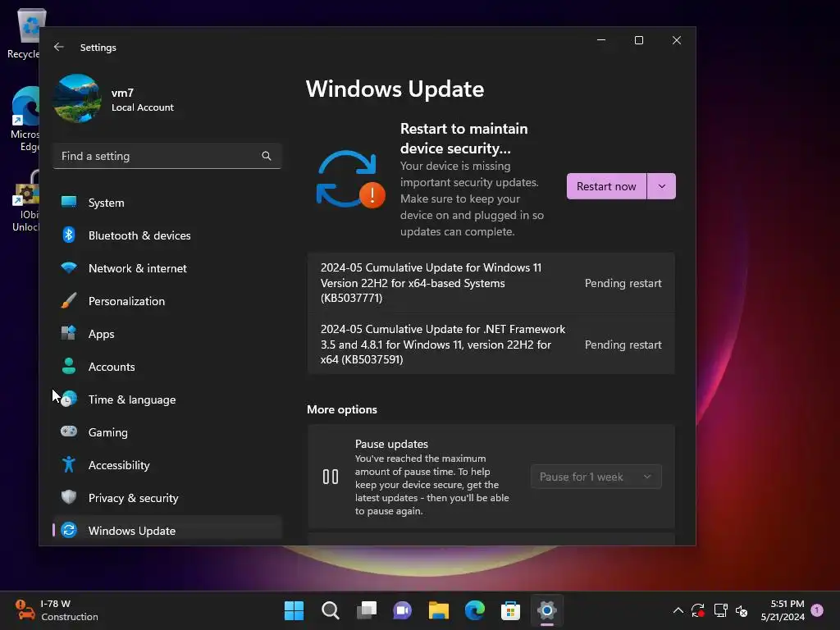This screenshot has width=840, height=630.
Task: Click the System monitor icon in sidebar
Action: pos(69,202)
